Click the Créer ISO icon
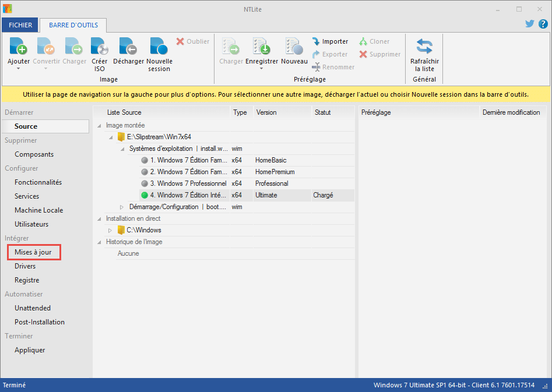Screen dimensions: 552x392 click(100, 46)
